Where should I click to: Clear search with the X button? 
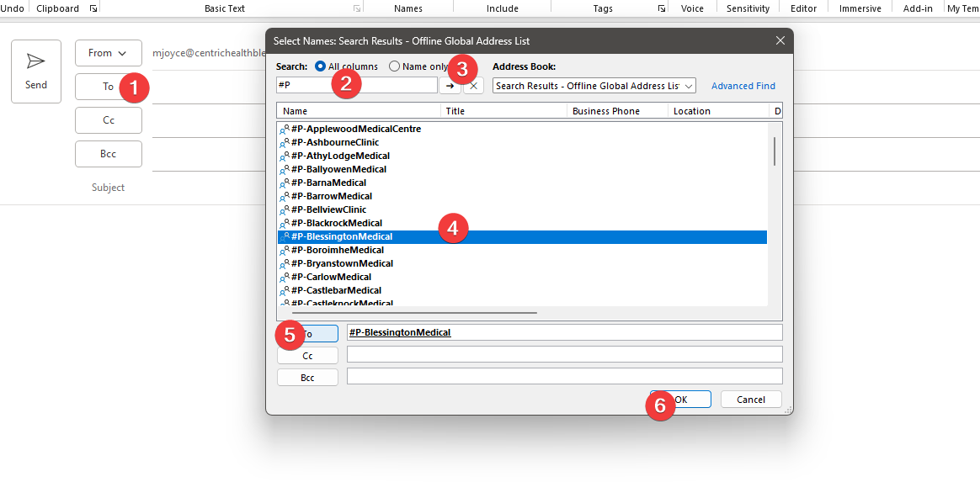tap(474, 85)
